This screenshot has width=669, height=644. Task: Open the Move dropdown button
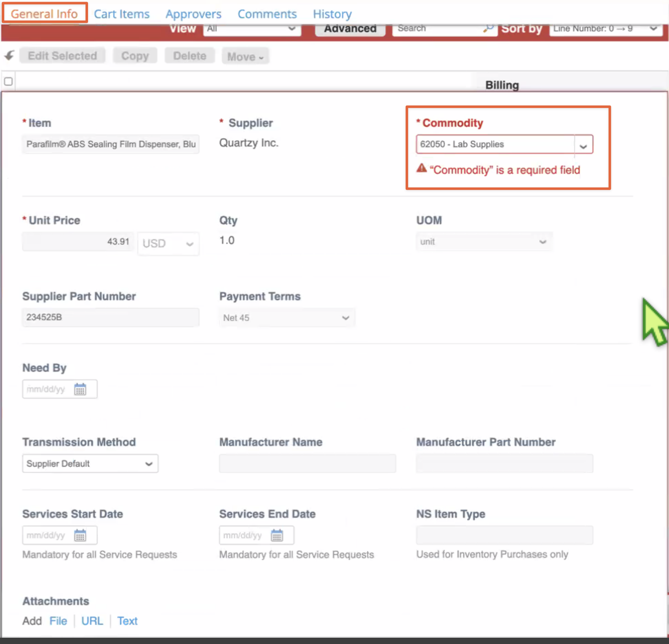tap(245, 56)
